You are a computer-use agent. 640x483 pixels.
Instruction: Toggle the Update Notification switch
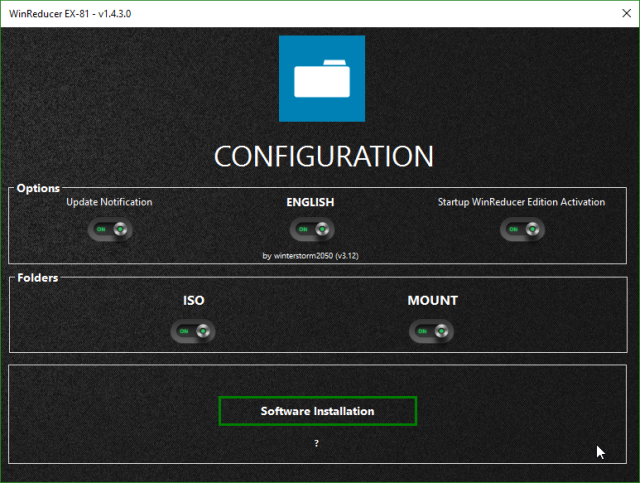[x=110, y=229]
